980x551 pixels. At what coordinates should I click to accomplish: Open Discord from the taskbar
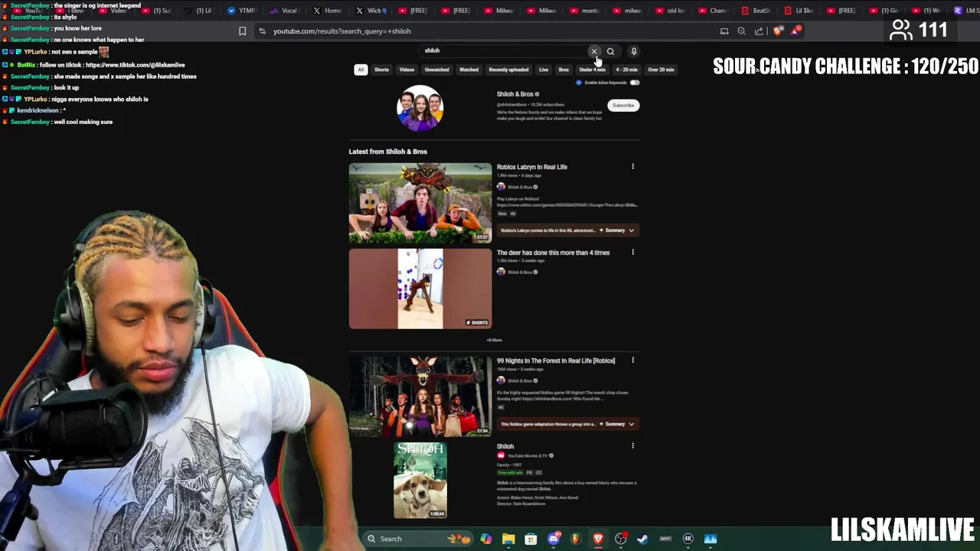pos(554,539)
